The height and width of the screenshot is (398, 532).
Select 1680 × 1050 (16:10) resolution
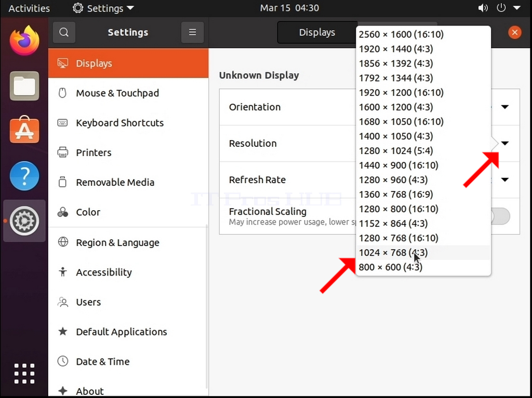pyautogui.click(x=423, y=122)
